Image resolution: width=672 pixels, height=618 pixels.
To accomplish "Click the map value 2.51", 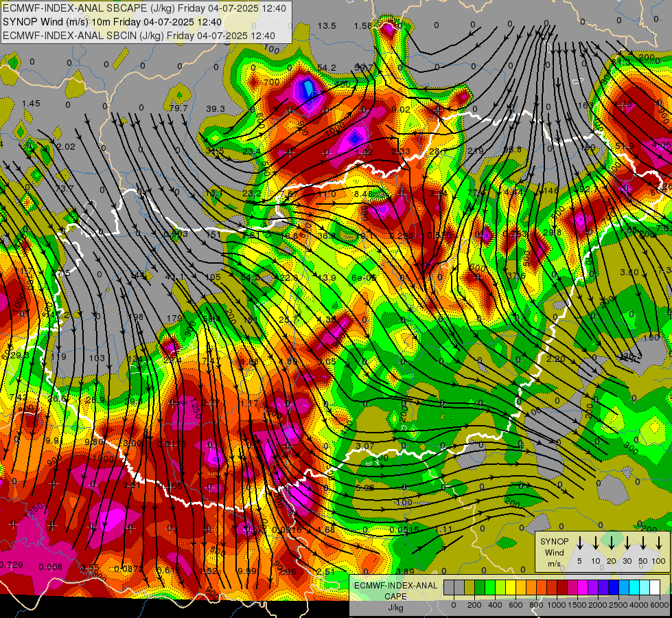I will click(326, 572).
